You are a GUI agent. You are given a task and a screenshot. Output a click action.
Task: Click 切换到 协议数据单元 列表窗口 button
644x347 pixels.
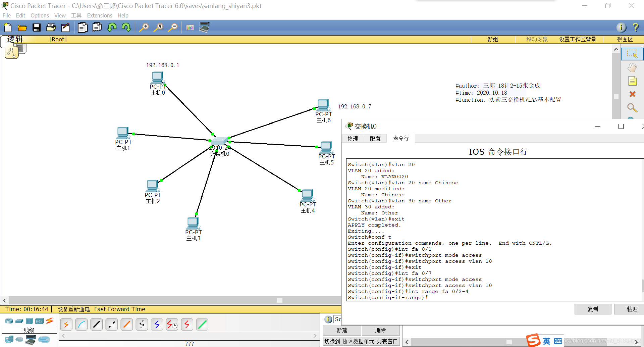[x=361, y=341]
